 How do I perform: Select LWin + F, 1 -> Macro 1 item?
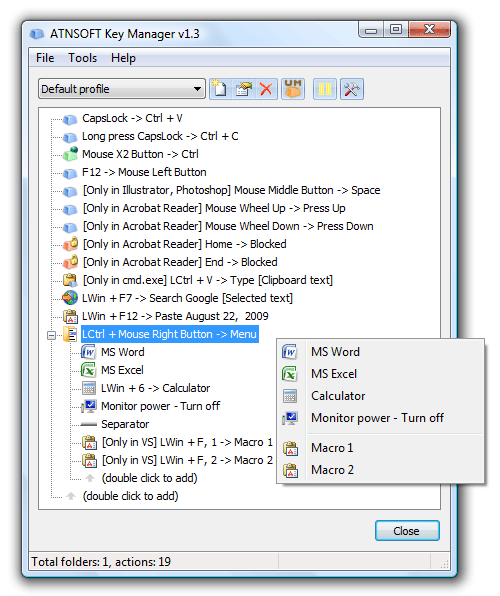pyautogui.click(x=187, y=442)
